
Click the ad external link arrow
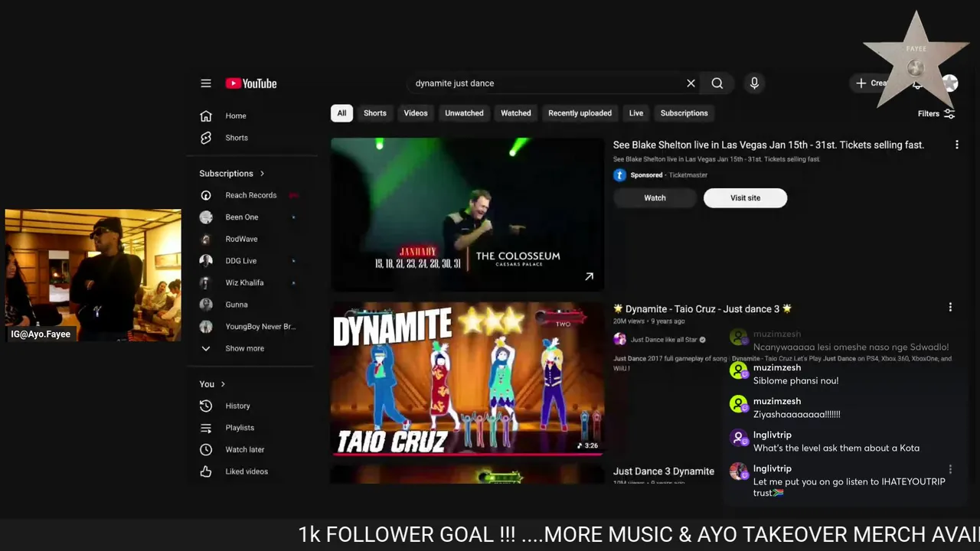[589, 276]
